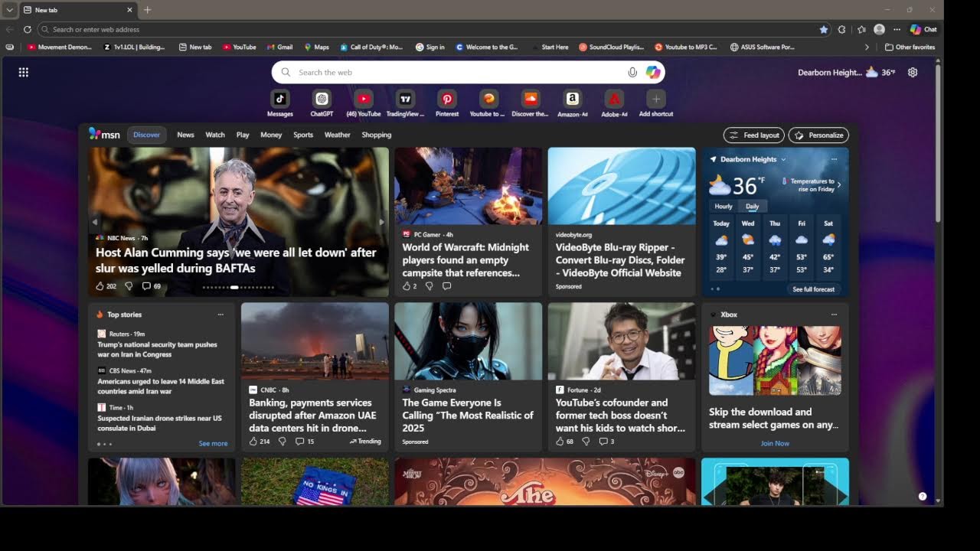
Task: Select the News feed tab
Action: pos(186,135)
